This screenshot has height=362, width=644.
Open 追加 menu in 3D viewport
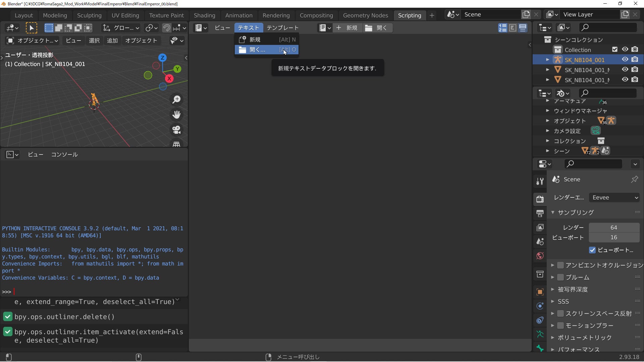[x=112, y=41]
